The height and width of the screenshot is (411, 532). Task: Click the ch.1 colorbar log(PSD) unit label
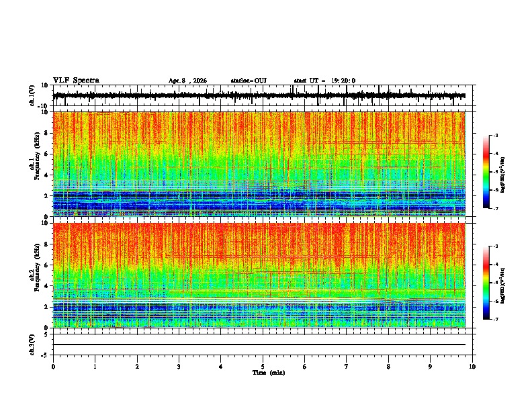(x=503, y=175)
